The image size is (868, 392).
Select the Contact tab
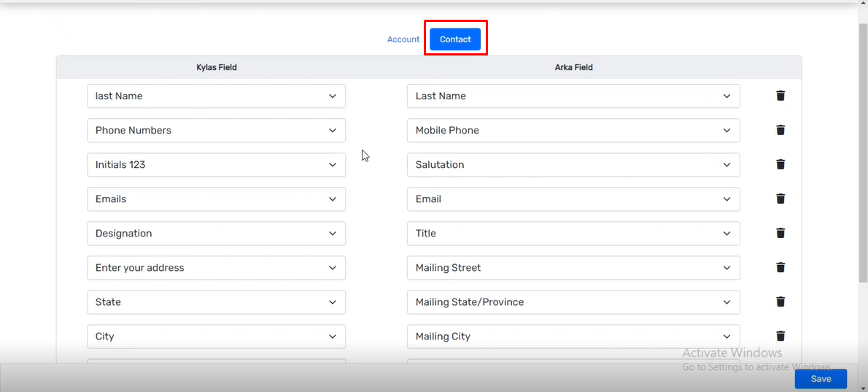point(455,39)
